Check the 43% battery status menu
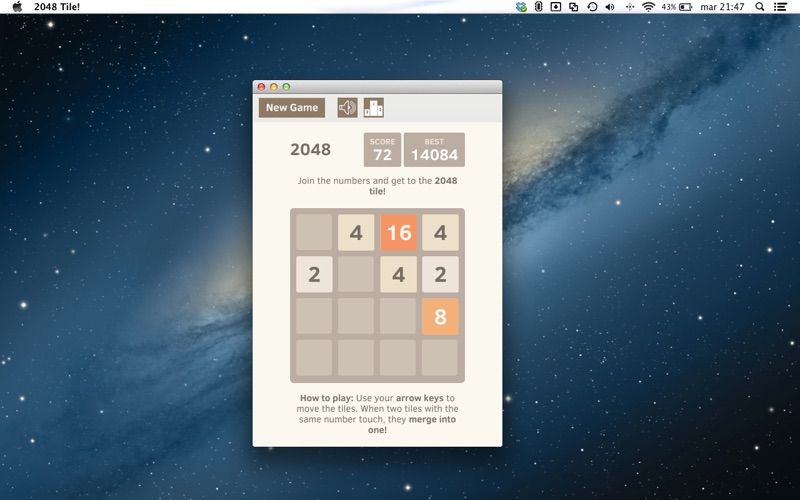 pyautogui.click(x=677, y=7)
